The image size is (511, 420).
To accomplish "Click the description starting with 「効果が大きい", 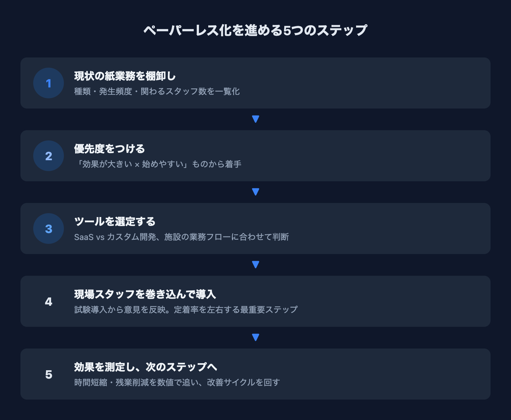I will (x=158, y=164).
